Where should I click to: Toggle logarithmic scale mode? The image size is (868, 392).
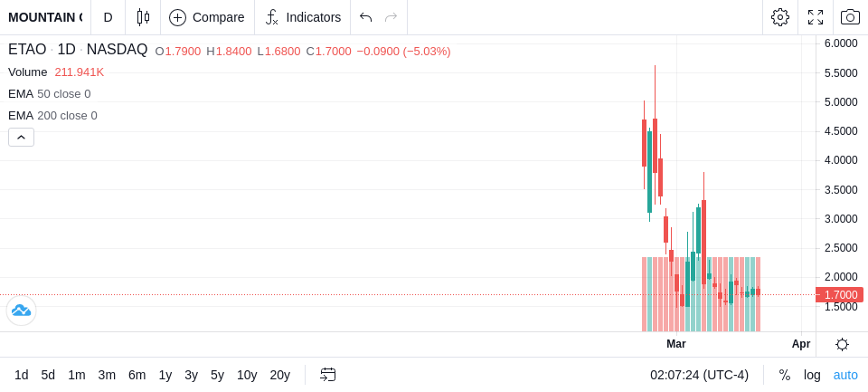coord(812,375)
